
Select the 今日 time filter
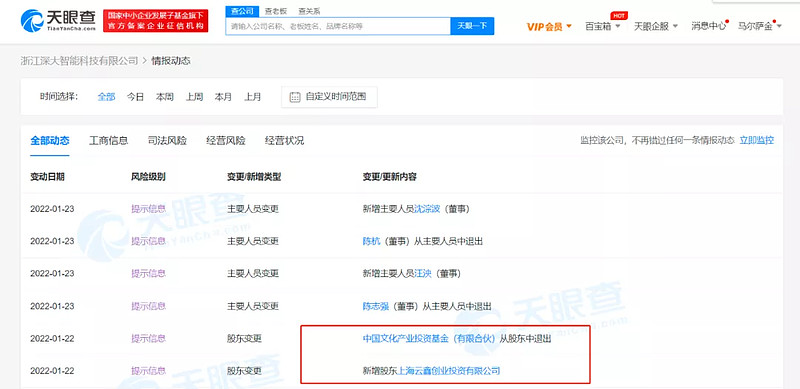(x=135, y=96)
